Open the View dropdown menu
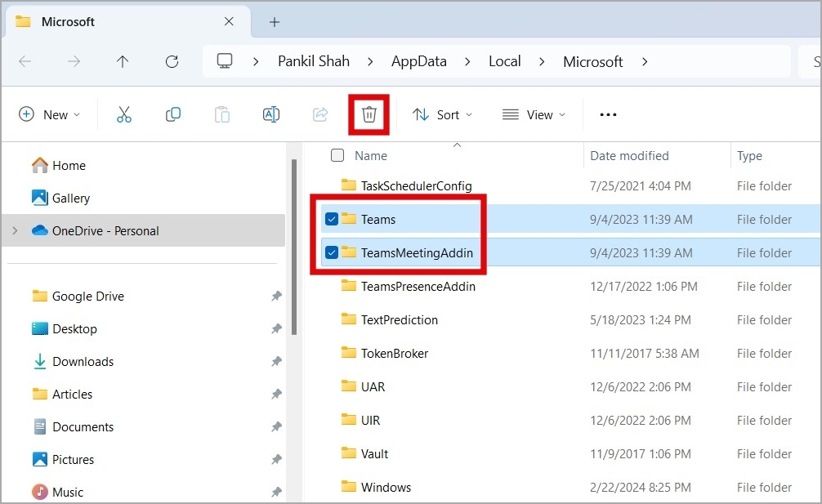This screenshot has height=504, width=822. coord(534,114)
